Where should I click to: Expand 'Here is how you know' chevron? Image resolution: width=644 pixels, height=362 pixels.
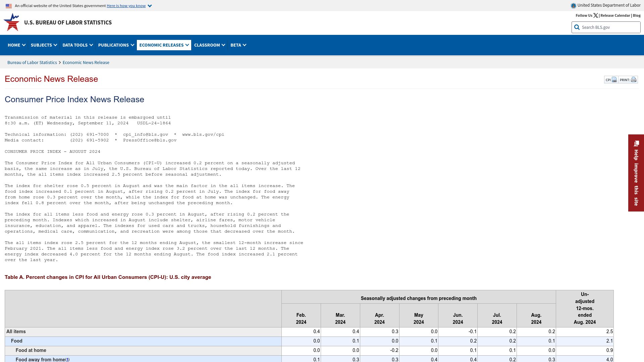150,6
